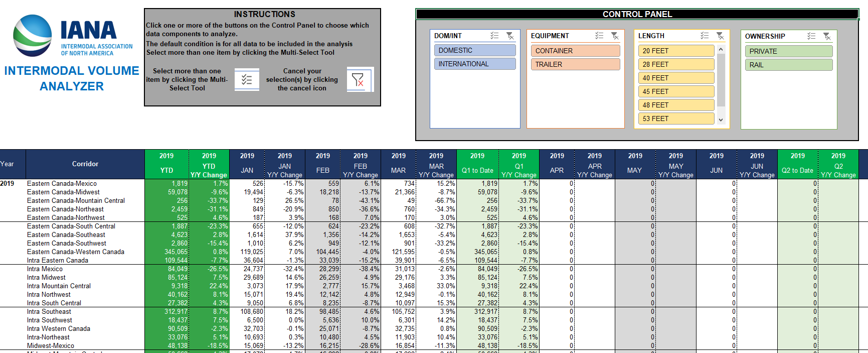Click the INSTRUCTIONS heading
The height and width of the screenshot is (353, 868).
pos(264,14)
